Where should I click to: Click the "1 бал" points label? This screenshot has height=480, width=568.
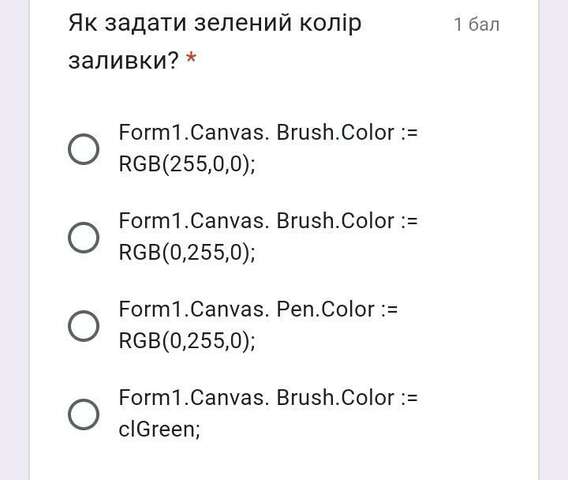click(477, 25)
